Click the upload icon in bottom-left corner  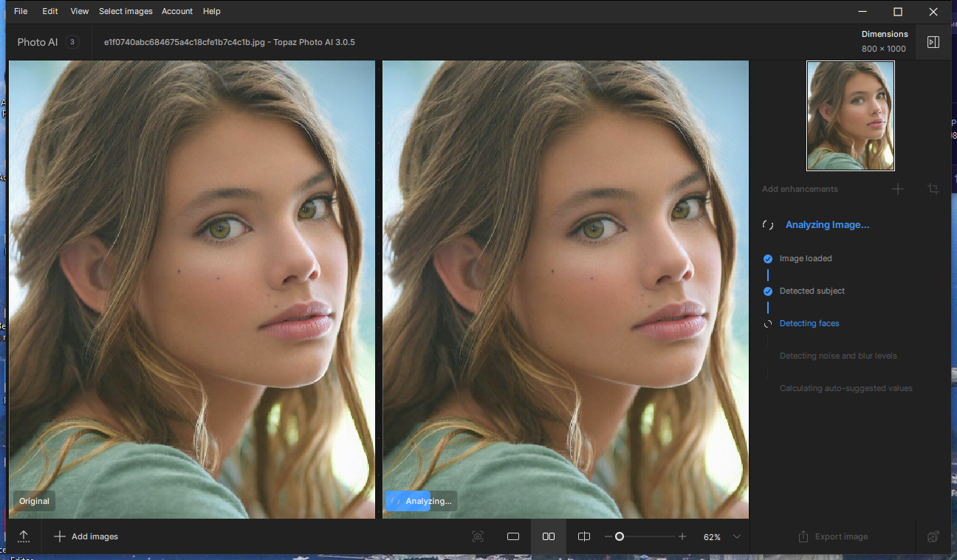24,536
